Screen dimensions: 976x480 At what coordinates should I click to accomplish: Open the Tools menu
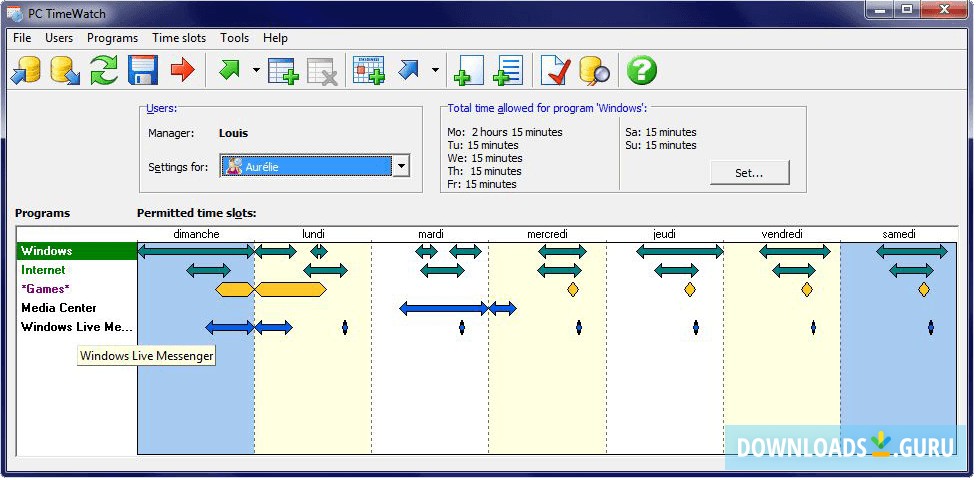(234, 38)
